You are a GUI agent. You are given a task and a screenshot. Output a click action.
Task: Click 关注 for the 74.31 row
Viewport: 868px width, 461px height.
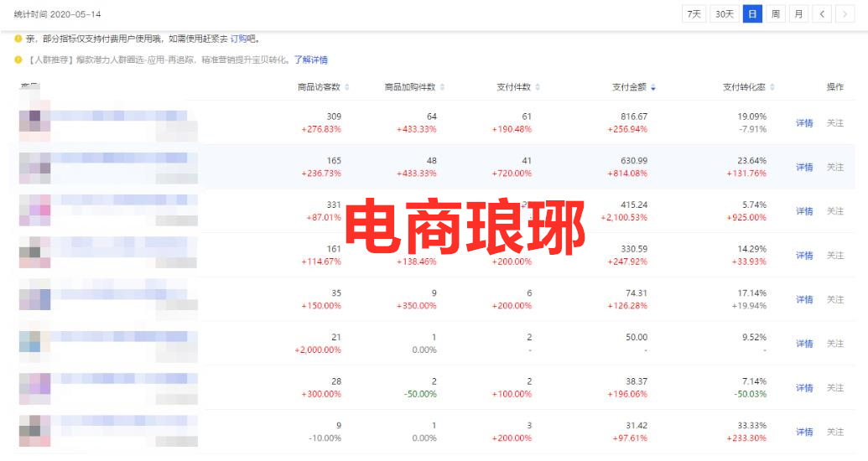[x=834, y=300]
